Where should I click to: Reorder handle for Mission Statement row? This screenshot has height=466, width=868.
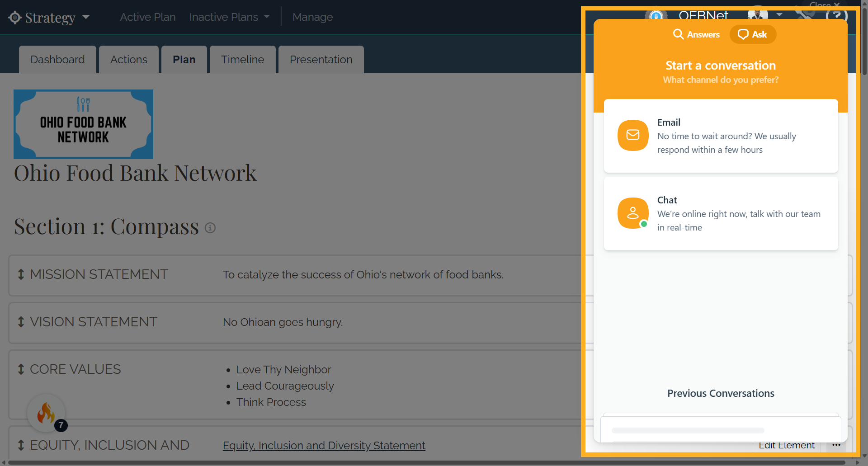tap(21, 274)
